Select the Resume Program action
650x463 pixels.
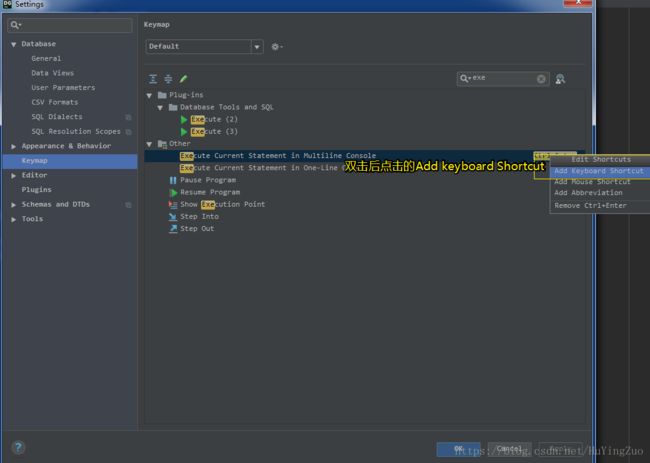coord(209,192)
